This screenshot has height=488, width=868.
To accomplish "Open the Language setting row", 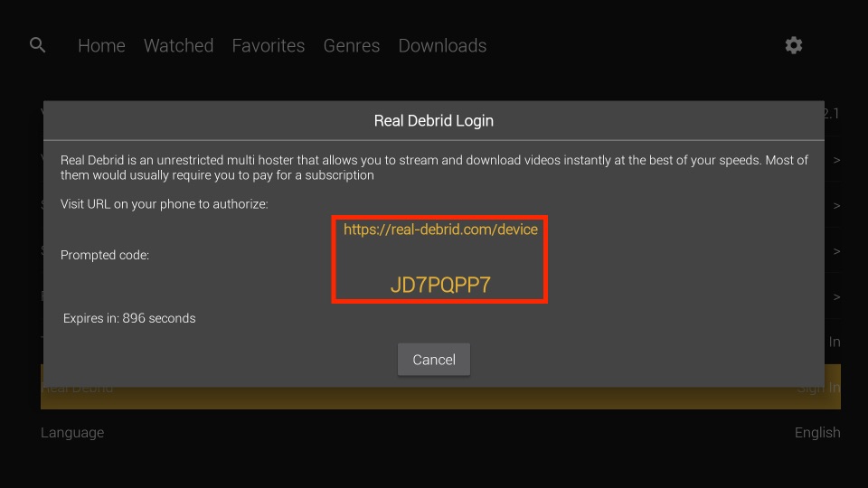I will click(x=440, y=433).
